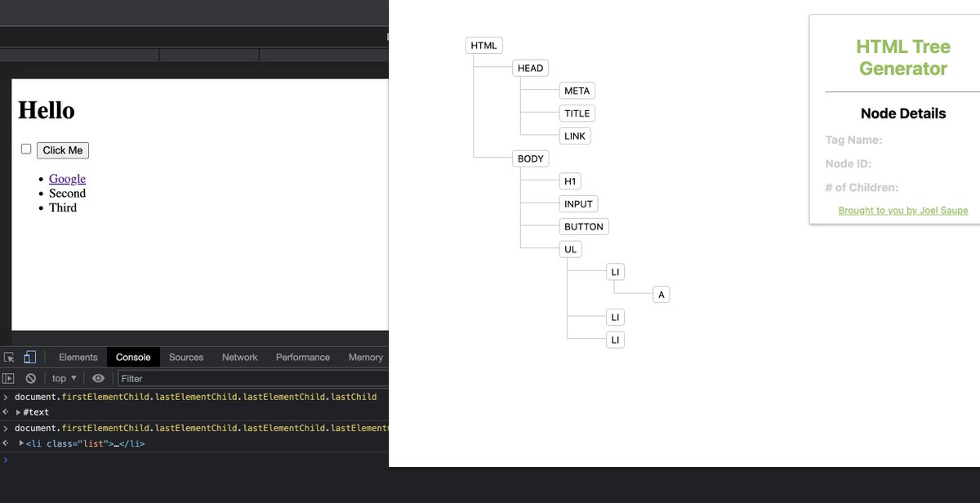Switch to the Elements tab

(x=78, y=357)
